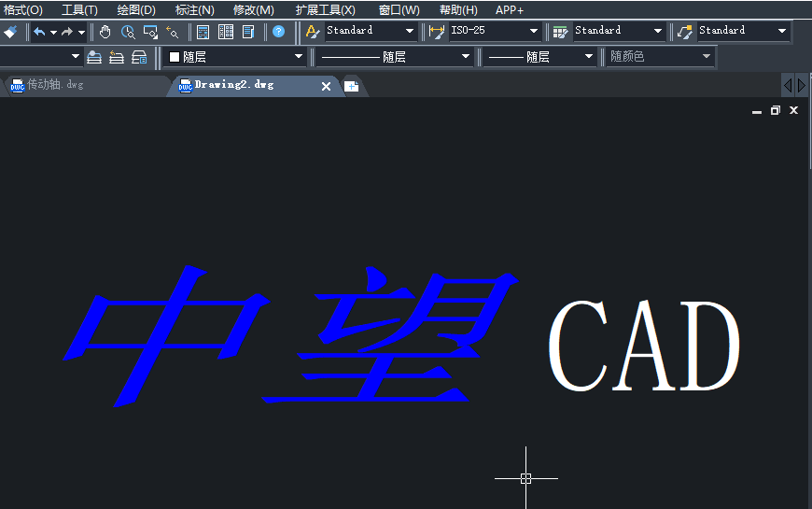
Task: Open the Dimension Style manager icon
Action: click(x=436, y=32)
